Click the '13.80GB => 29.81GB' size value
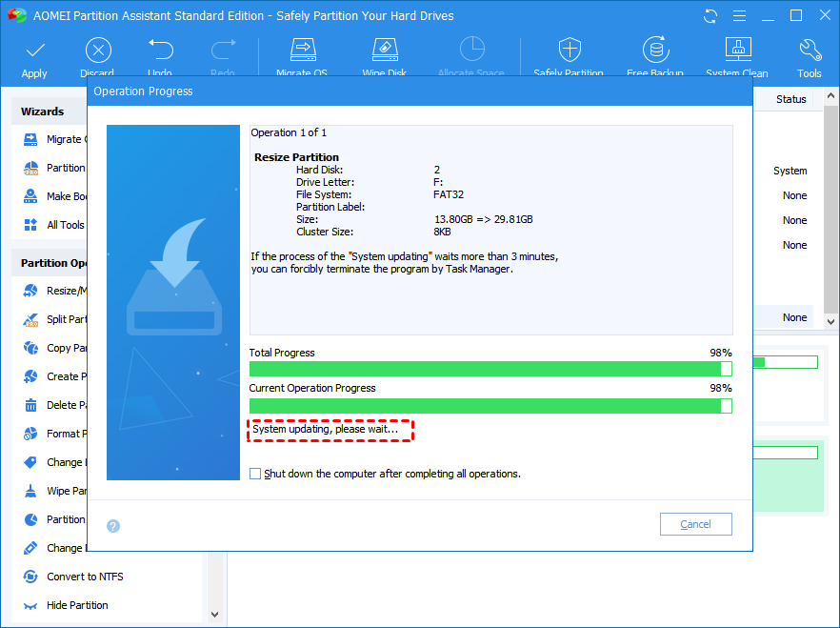Viewport: 840px width, 628px height. click(483, 219)
